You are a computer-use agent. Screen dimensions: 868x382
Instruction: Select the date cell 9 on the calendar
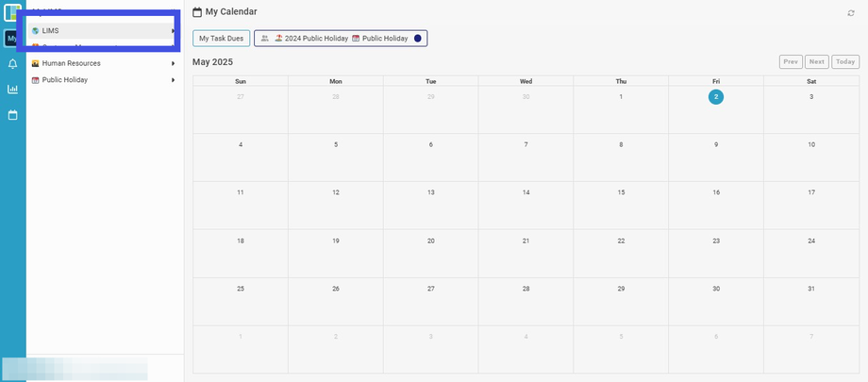(x=716, y=158)
